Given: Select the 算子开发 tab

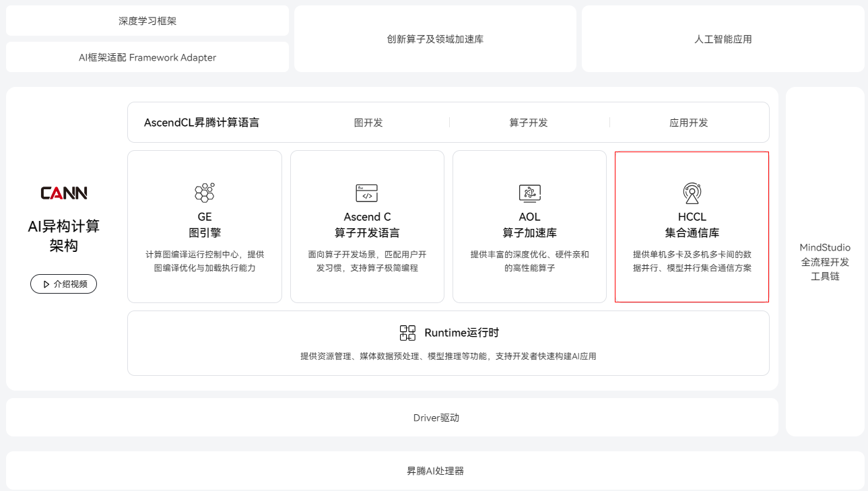Looking at the screenshot, I should tap(529, 123).
